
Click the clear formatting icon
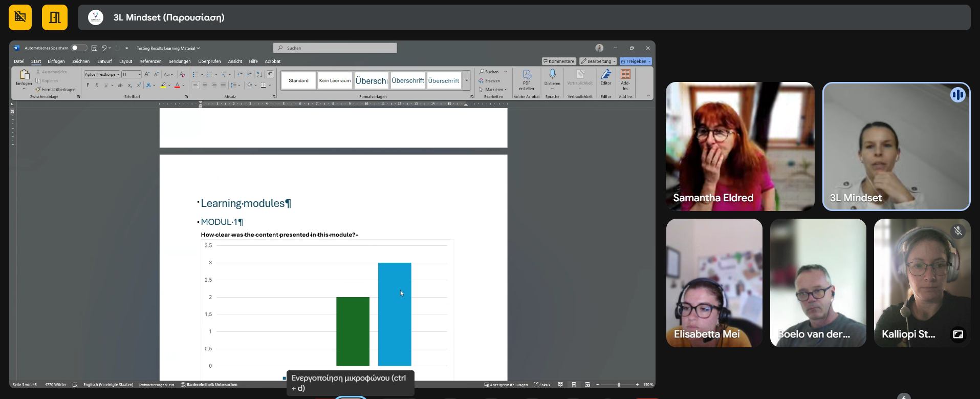[182, 74]
